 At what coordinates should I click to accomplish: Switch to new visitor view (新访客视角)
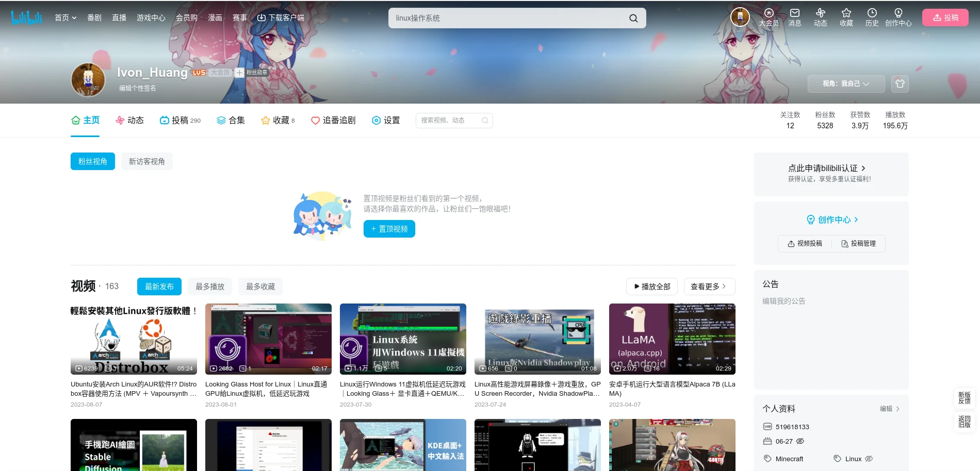point(147,162)
